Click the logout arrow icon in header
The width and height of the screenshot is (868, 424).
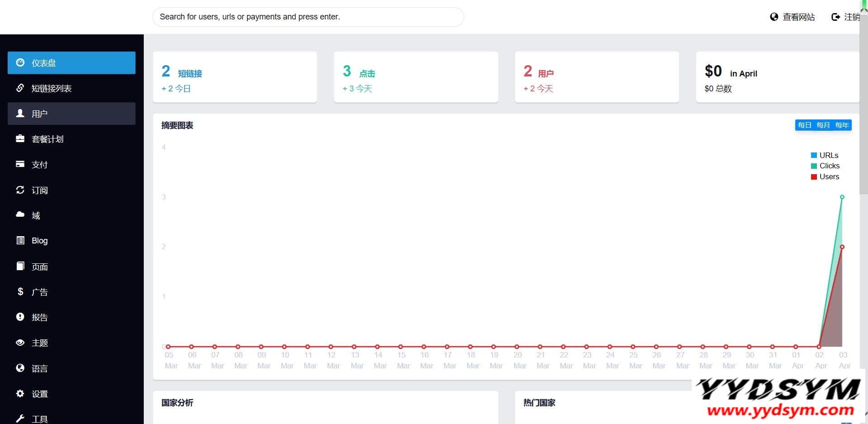click(835, 17)
